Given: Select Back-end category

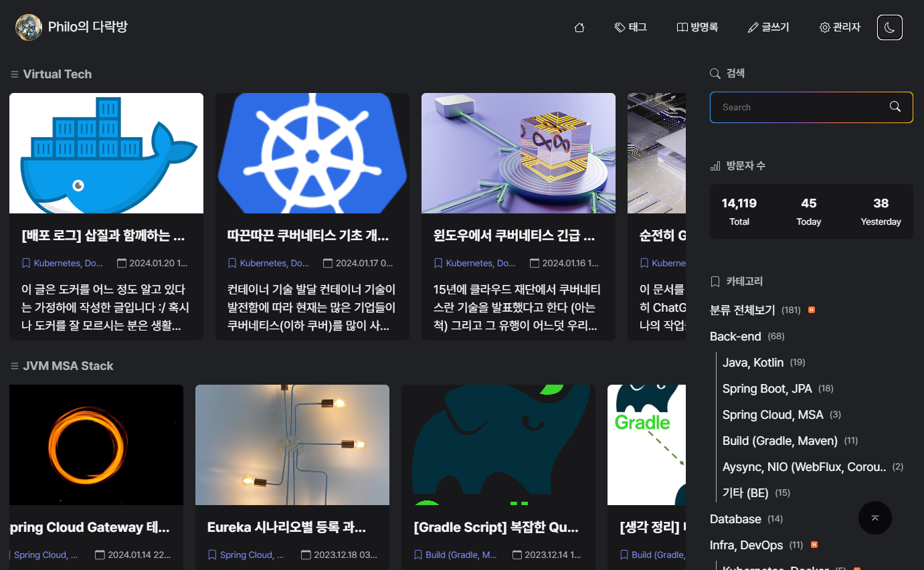Looking at the screenshot, I should click(x=736, y=336).
